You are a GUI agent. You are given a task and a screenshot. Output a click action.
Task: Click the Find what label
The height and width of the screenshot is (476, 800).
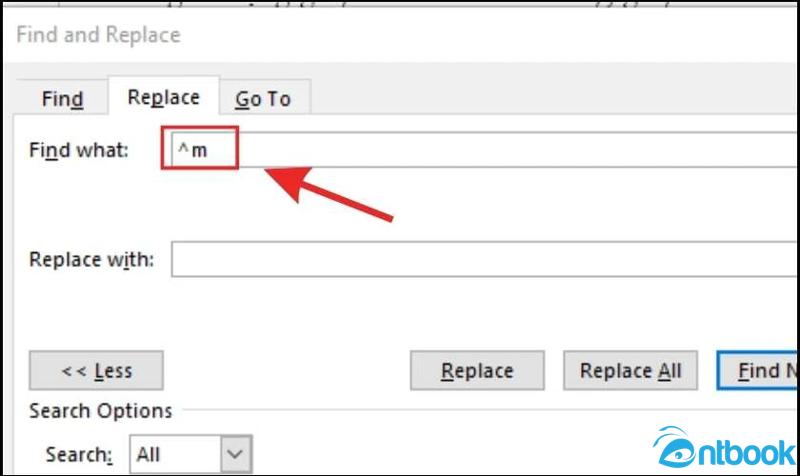click(x=79, y=150)
